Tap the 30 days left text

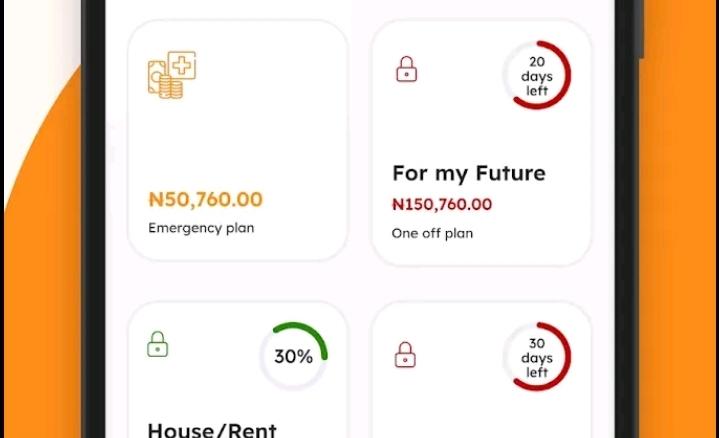coord(537,358)
